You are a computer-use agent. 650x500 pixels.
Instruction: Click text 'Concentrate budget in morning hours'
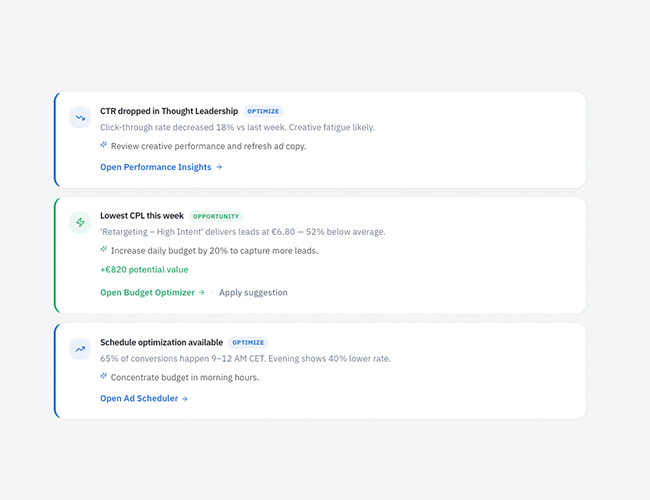(x=185, y=378)
